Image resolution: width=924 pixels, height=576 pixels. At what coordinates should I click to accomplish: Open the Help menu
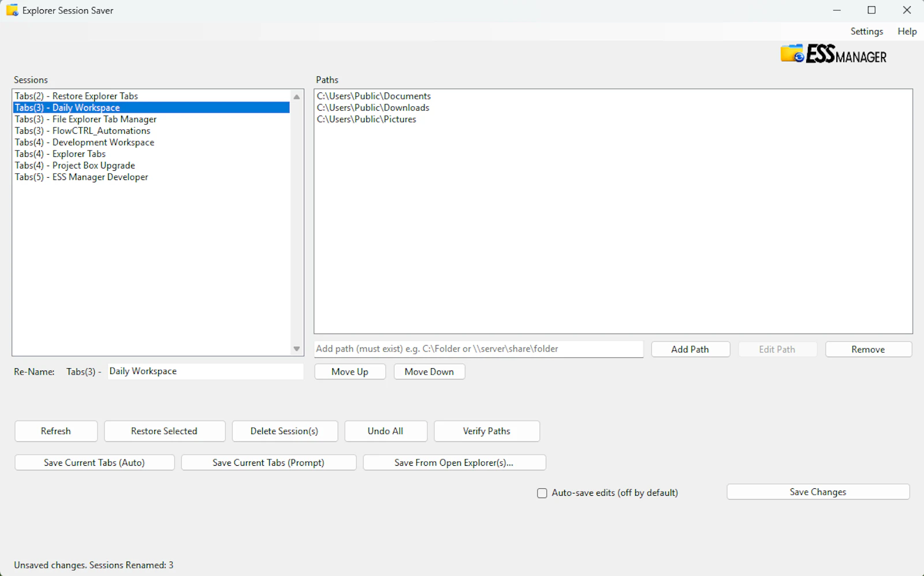pyautogui.click(x=907, y=31)
